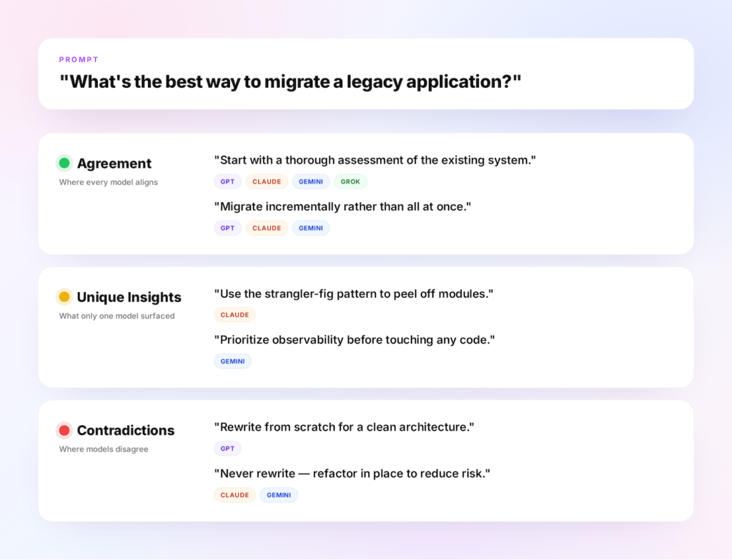732x560 pixels.
Task: Click GEMINI tag under never rewrite quote
Action: [279, 495]
